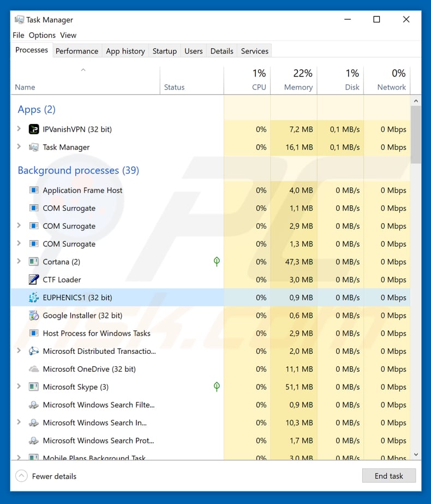Open the View menu
This screenshot has width=431, height=504.
68,35
